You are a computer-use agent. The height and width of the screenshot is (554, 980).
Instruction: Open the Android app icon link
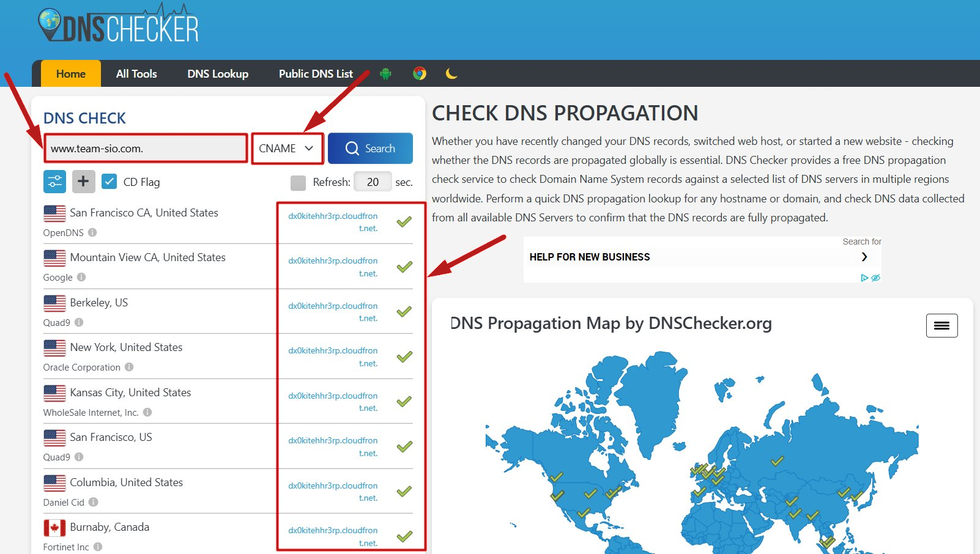[385, 74]
